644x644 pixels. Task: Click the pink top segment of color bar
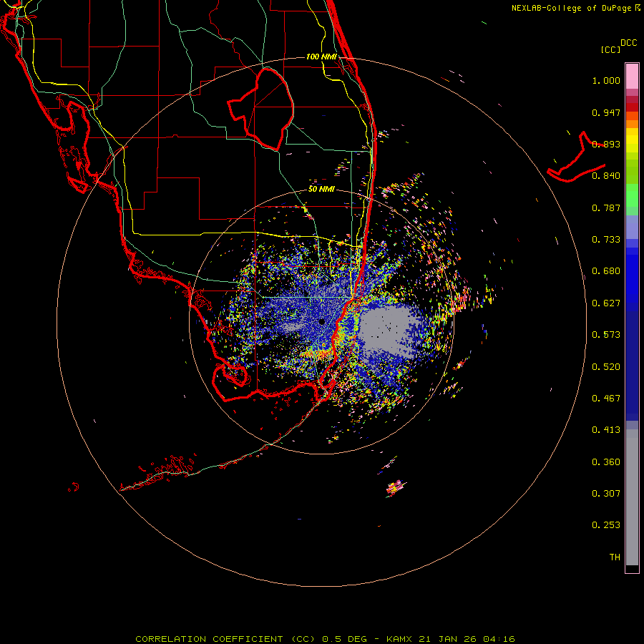click(x=632, y=76)
